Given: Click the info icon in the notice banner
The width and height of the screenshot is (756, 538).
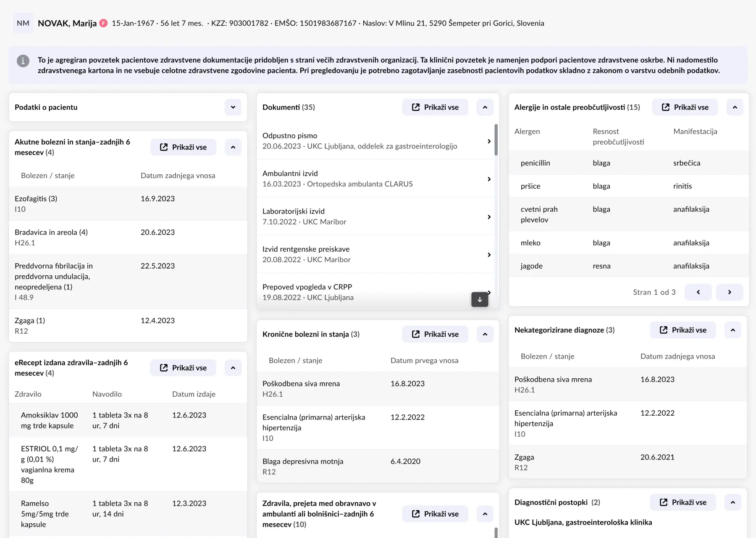Looking at the screenshot, I should [x=23, y=61].
